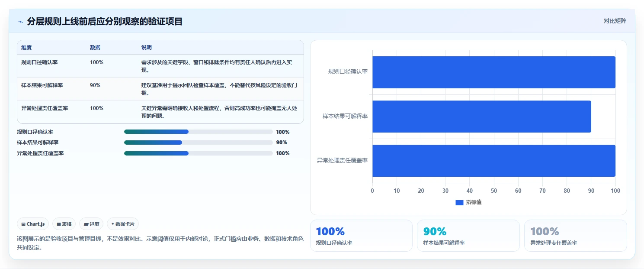Click the lightning icon beside the title
The image size is (644, 269).
[20, 22]
